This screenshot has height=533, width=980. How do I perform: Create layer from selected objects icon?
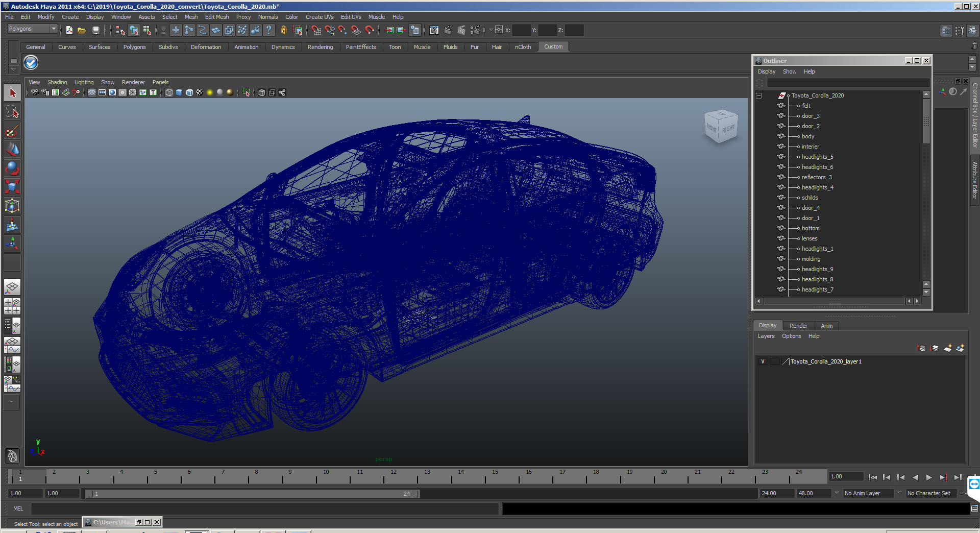click(x=960, y=348)
